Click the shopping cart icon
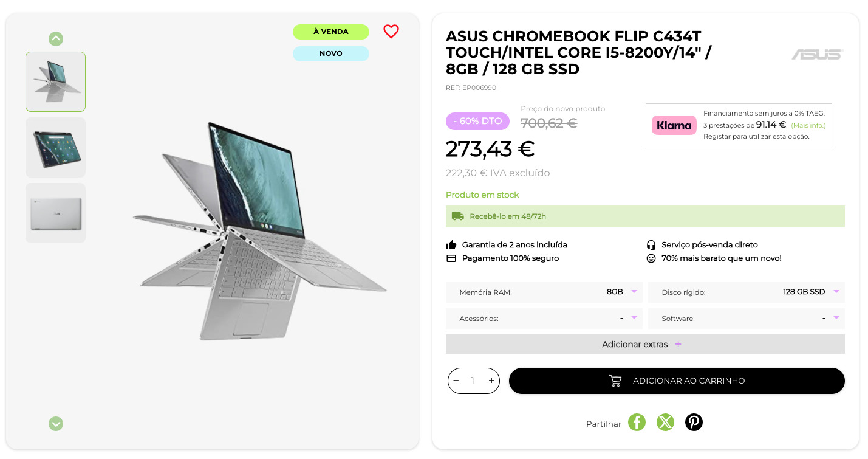The height and width of the screenshot is (459, 868). (615, 381)
